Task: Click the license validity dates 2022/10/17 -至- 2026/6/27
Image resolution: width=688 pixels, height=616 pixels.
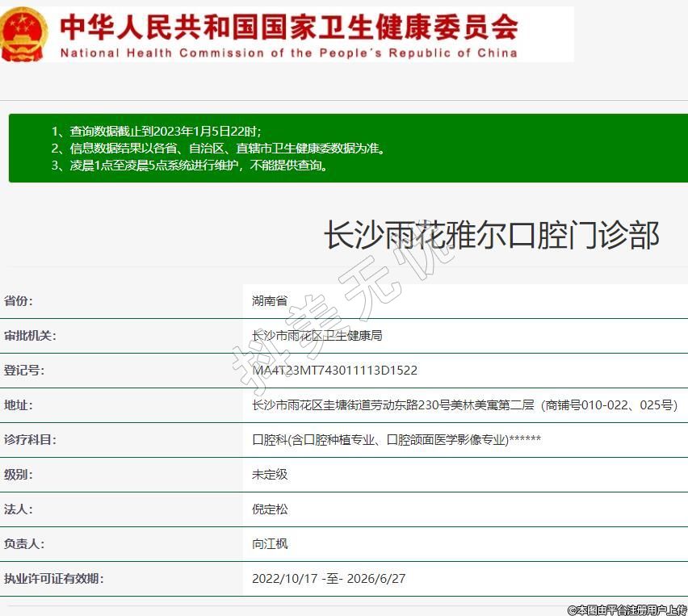Action: point(329,579)
